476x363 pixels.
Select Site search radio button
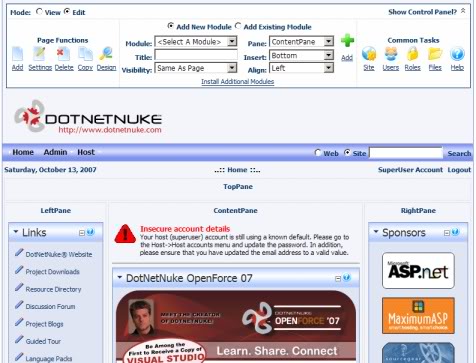click(x=347, y=153)
